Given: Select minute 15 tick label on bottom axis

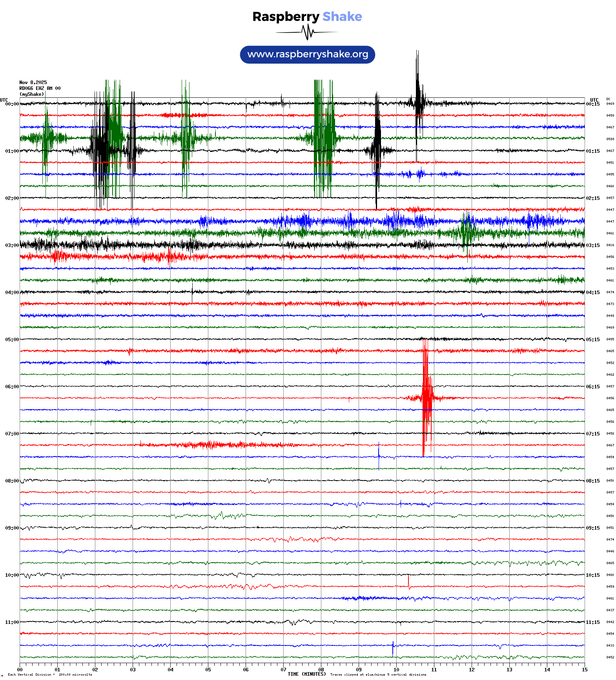Looking at the screenshot, I should pos(584,670).
